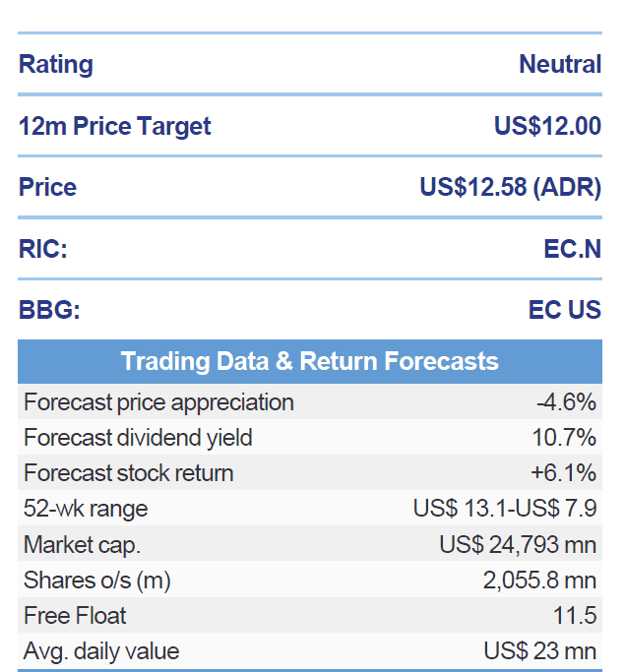Screen dimensions: 625x672
Task: Click the -4.6% price appreciation value
Action: (566, 402)
